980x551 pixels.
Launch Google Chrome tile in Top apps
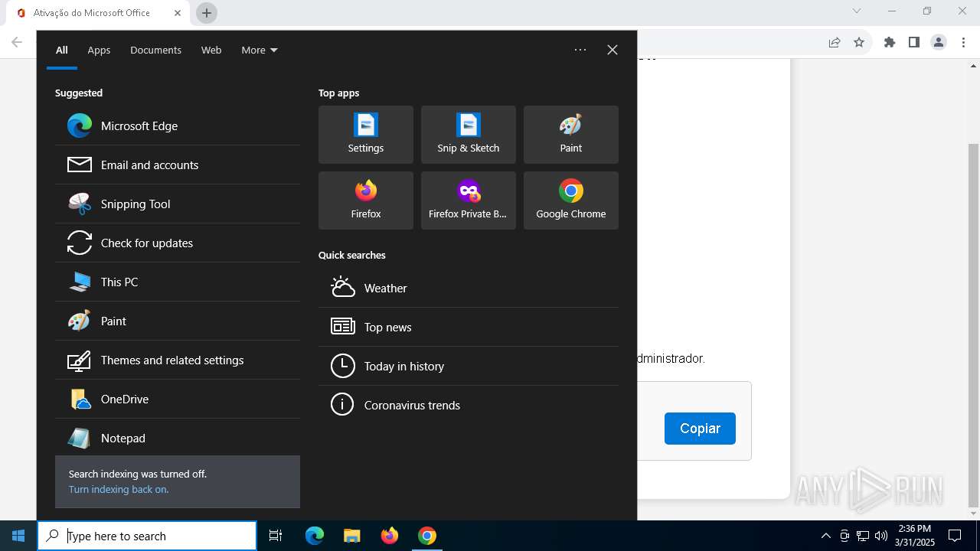(x=571, y=201)
